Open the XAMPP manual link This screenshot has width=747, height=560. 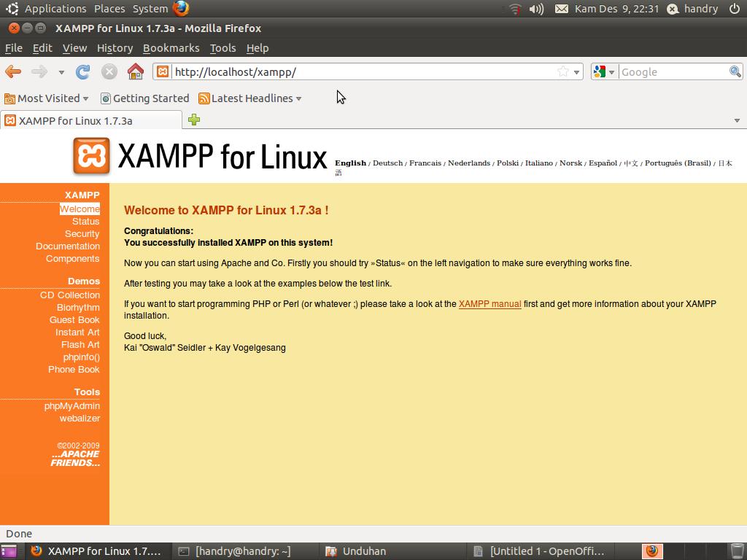(489, 304)
